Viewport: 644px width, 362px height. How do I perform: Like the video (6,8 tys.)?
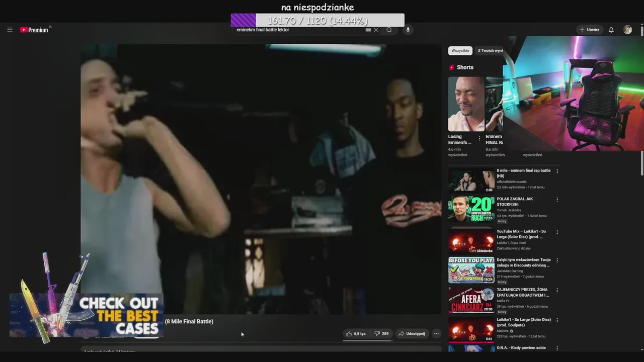356,333
